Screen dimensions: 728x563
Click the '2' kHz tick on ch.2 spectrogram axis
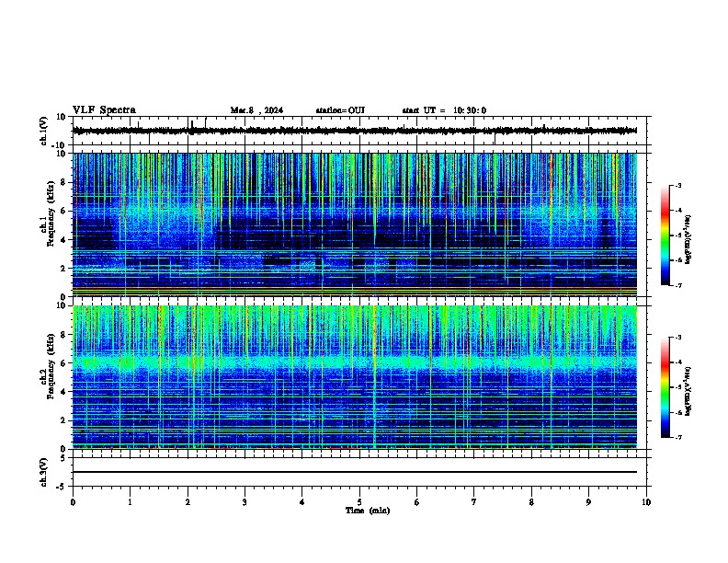click(x=64, y=420)
